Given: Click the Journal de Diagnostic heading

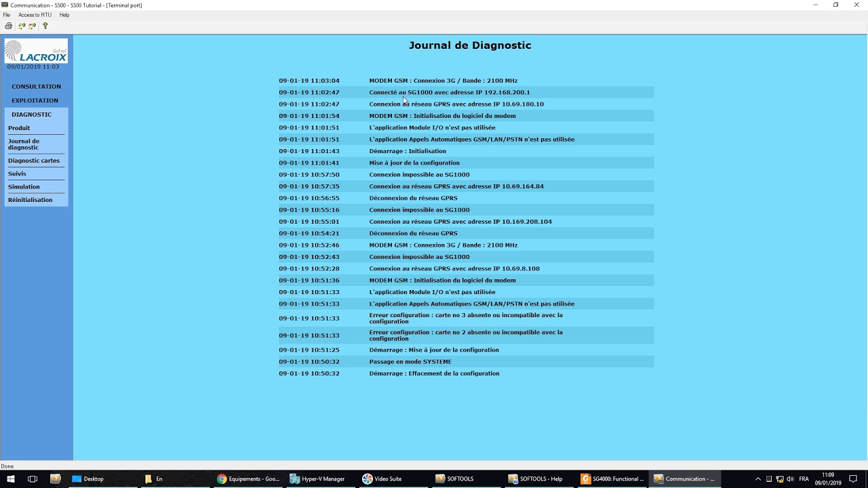Looking at the screenshot, I should [x=470, y=45].
